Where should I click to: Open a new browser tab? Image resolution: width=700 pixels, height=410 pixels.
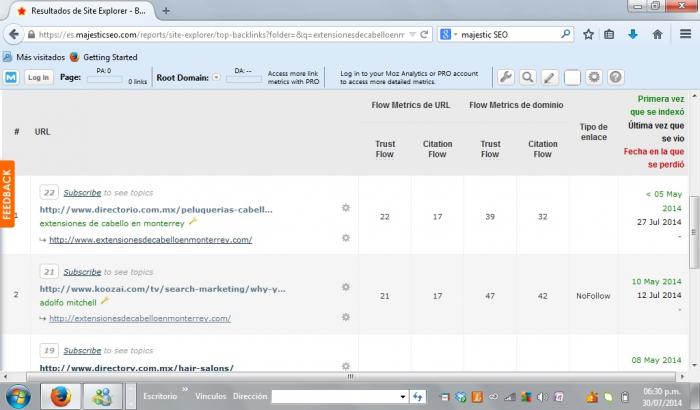click(x=166, y=11)
